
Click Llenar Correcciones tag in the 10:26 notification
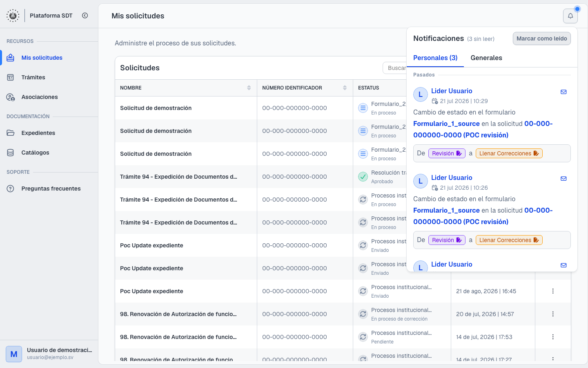click(x=509, y=240)
